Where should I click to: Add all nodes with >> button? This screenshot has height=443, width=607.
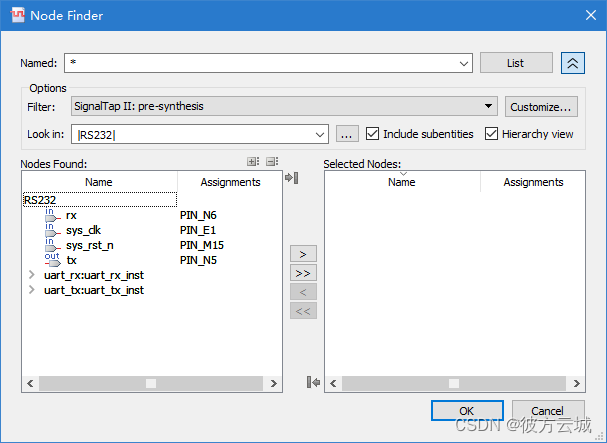[303, 273]
